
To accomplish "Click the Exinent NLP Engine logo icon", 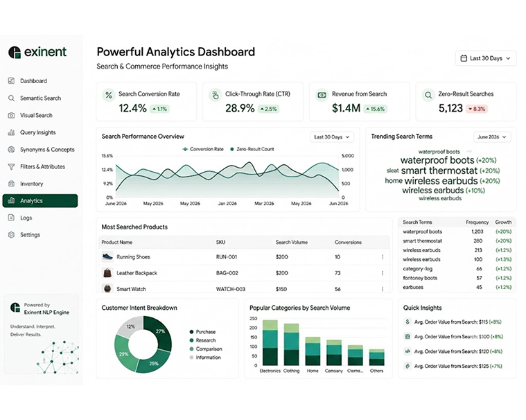I will coord(15,307).
